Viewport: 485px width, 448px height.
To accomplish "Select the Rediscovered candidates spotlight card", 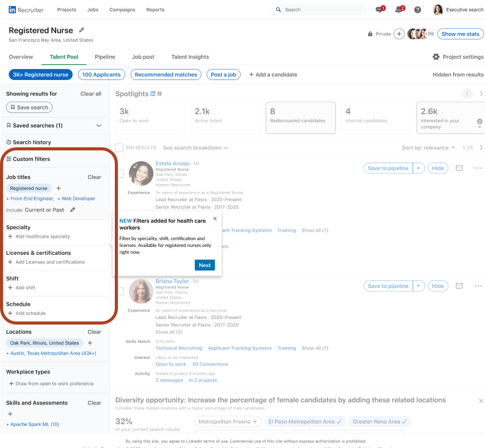I will (301, 117).
